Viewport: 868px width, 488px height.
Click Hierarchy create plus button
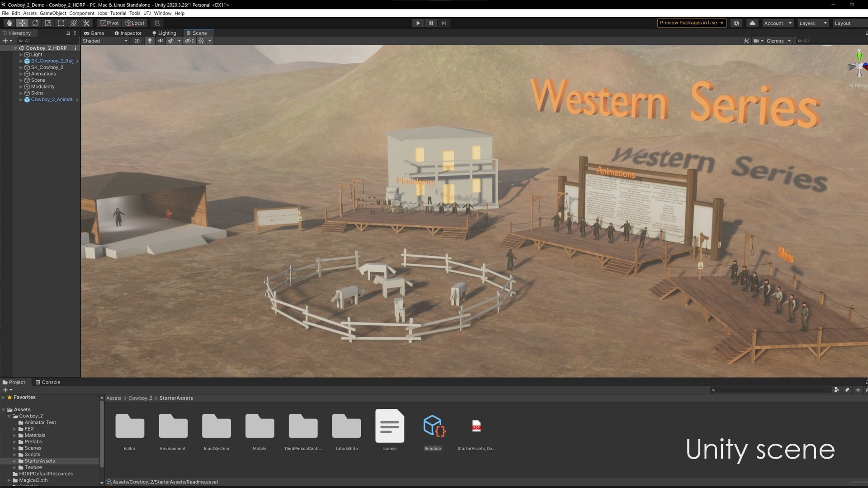pos(7,41)
